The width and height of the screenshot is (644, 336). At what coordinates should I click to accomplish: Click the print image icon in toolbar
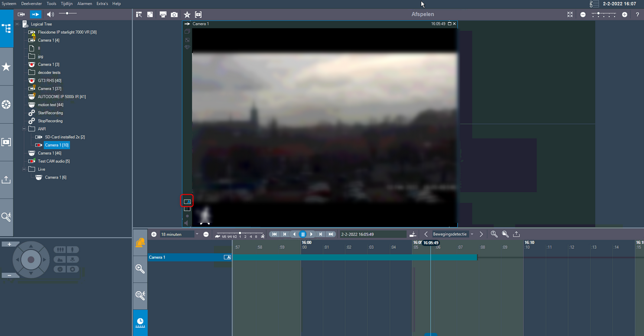pyautogui.click(x=163, y=14)
